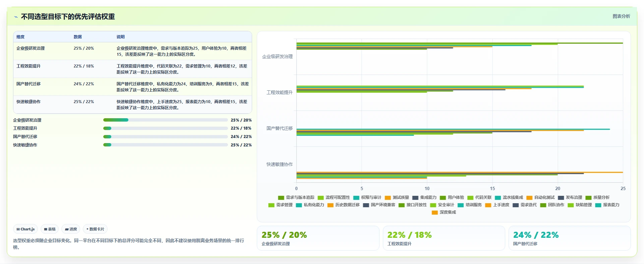This screenshot has width=644, height=264.
Task: Click the 说明 table column header
Action: pos(121,37)
